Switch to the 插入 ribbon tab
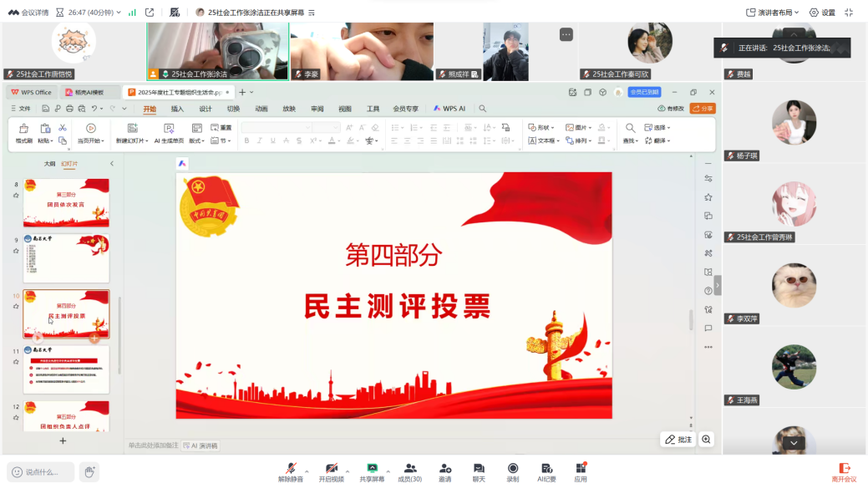The height and width of the screenshot is (489, 868). [177, 109]
